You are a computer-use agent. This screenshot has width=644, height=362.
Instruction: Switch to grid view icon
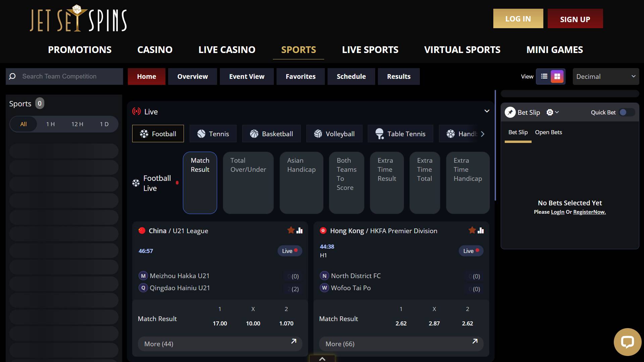(557, 76)
